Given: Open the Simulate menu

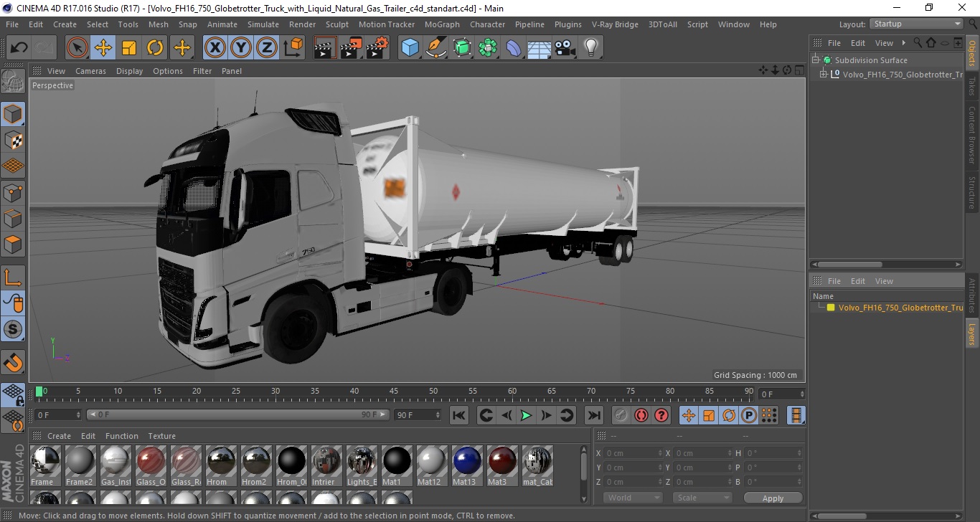Looking at the screenshot, I should pos(263,24).
